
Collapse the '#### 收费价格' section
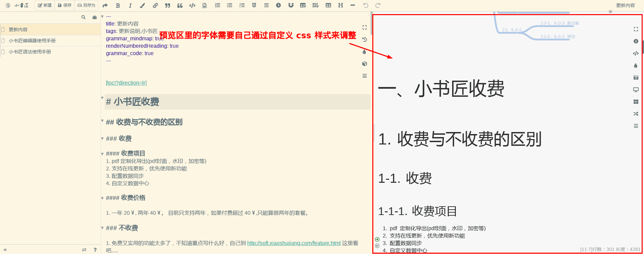click(102, 198)
